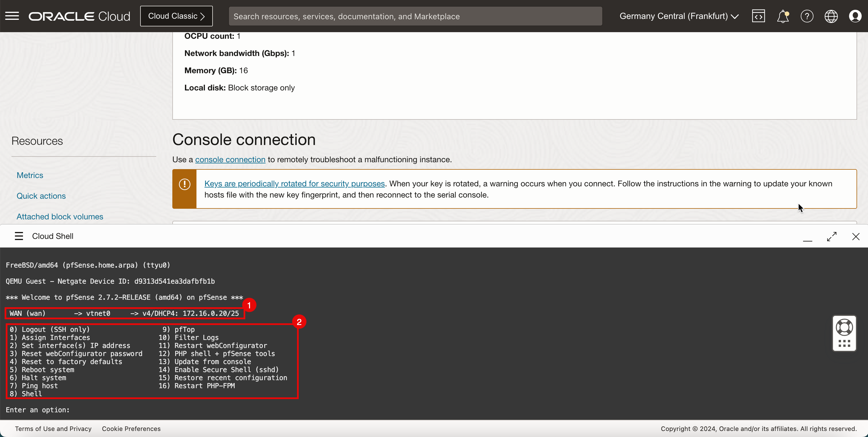
Task: Click the user profile avatar icon
Action: (x=855, y=16)
